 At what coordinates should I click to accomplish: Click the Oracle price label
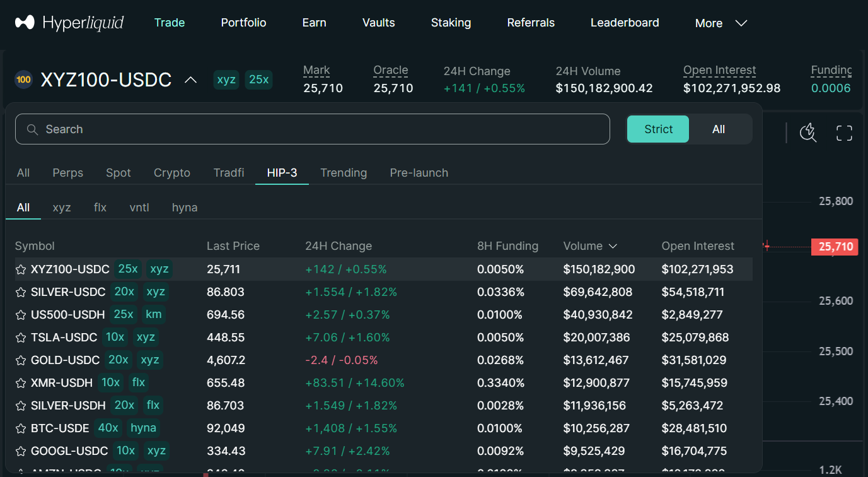click(391, 71)
